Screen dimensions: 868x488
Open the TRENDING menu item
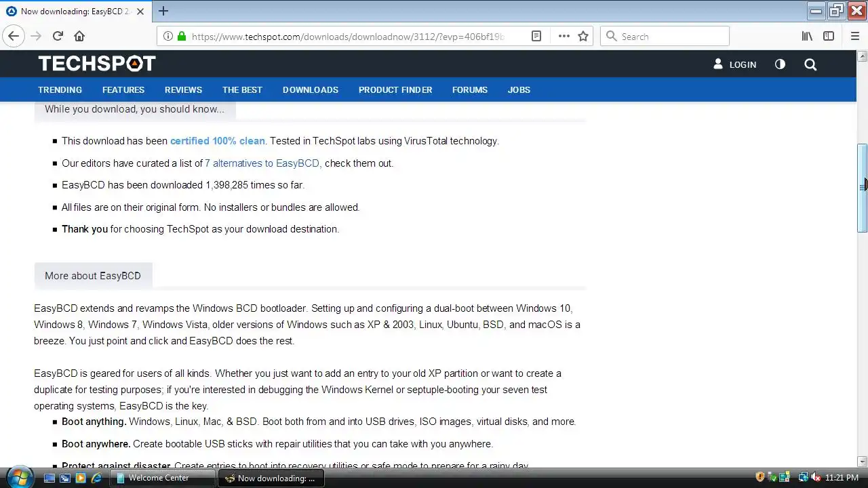click(x=60, y=89)
